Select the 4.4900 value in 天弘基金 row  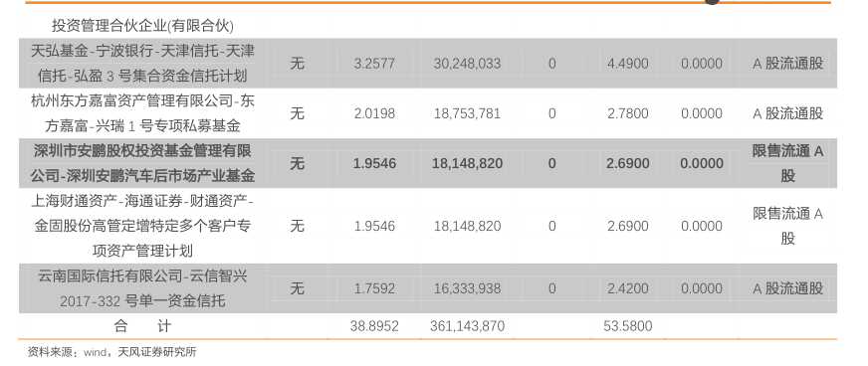tap(627, 64)
